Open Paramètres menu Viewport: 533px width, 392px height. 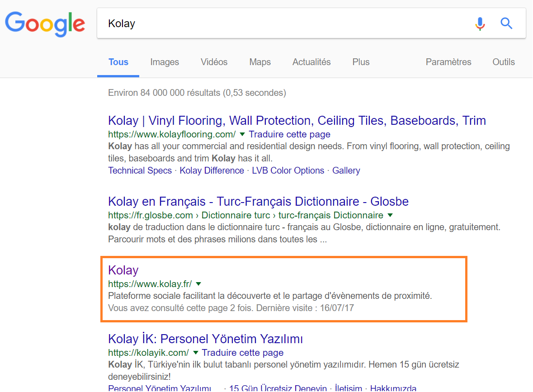[448, 62]
